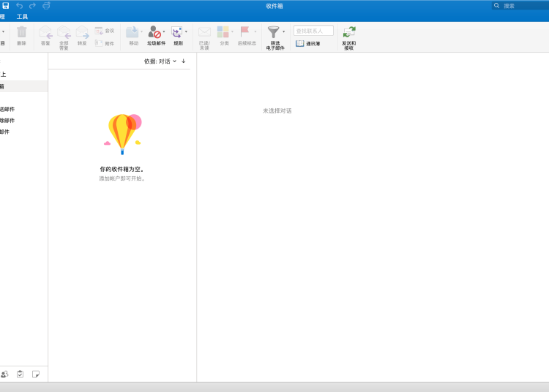Click 筛选电子邮件 funnel filter icon
549x392 pixels.
coord(274,32)
